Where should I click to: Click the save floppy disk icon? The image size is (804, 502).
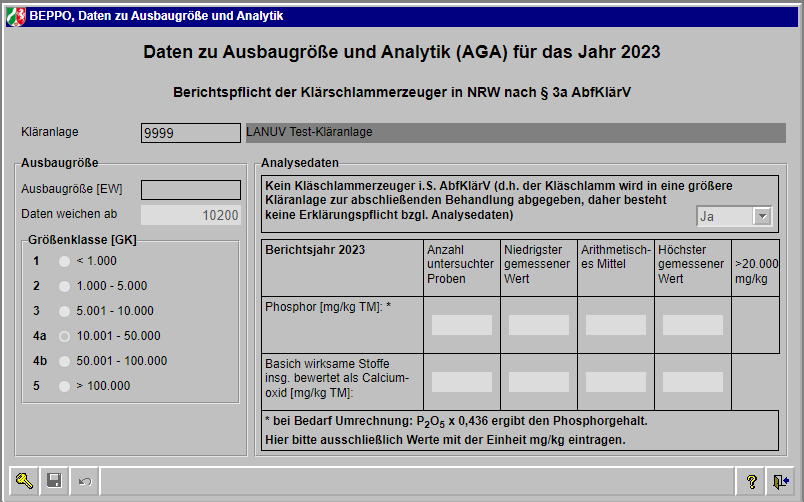(54, 481)
